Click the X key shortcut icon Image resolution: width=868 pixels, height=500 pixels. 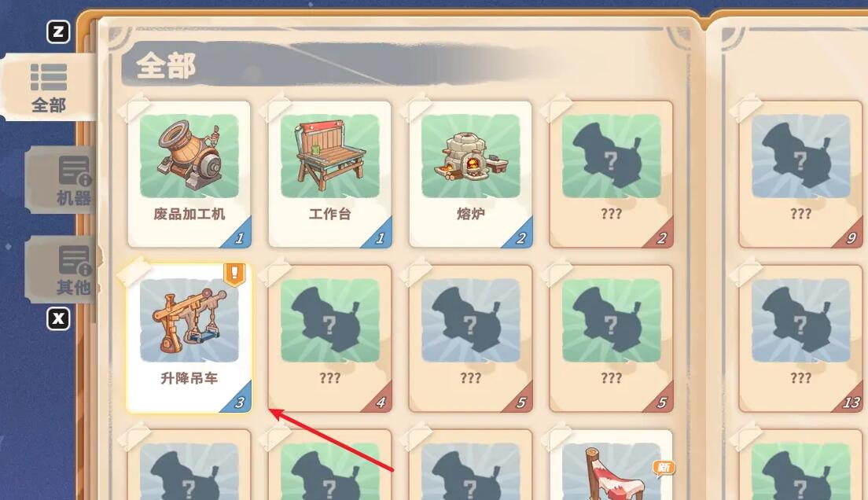point(58,319)
